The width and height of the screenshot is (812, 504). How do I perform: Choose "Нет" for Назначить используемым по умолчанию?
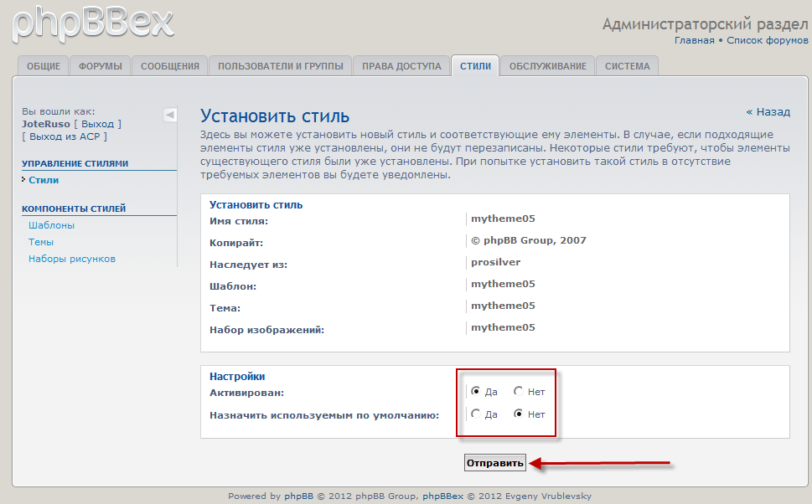[x=519, y=414]
